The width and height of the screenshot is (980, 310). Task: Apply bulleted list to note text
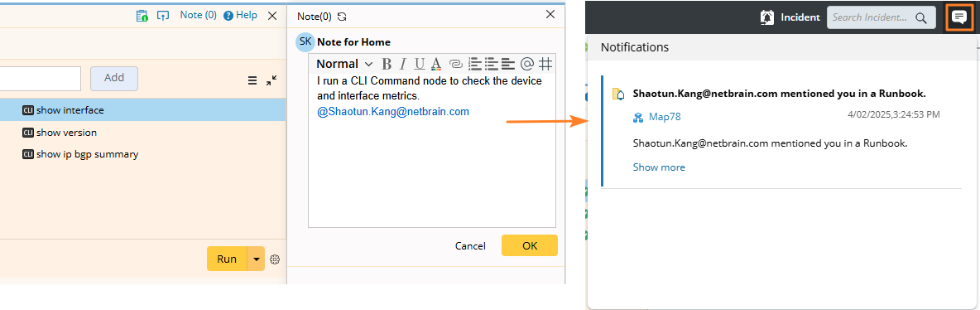(x=492, y=64)
